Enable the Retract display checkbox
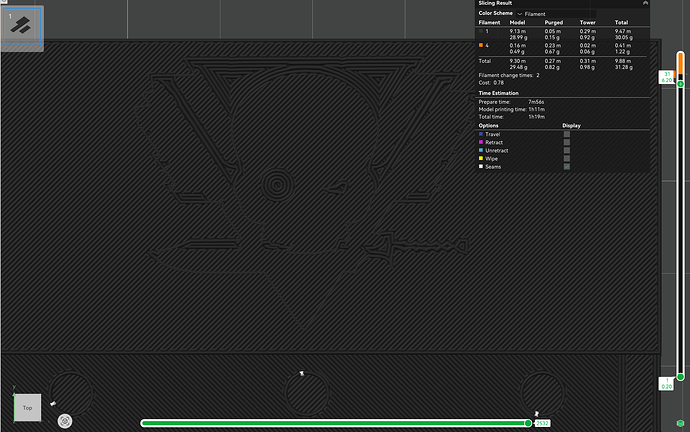 (x=567, y=142)
